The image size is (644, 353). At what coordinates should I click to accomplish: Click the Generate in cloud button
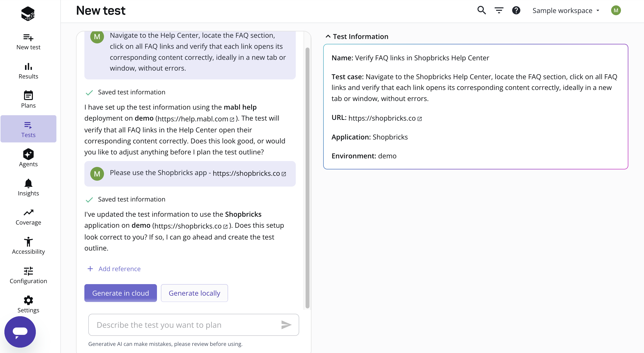click(x=120, y=293)
